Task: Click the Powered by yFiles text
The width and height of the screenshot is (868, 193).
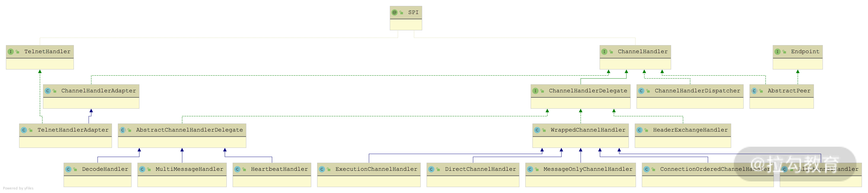Action: [18, 188]
